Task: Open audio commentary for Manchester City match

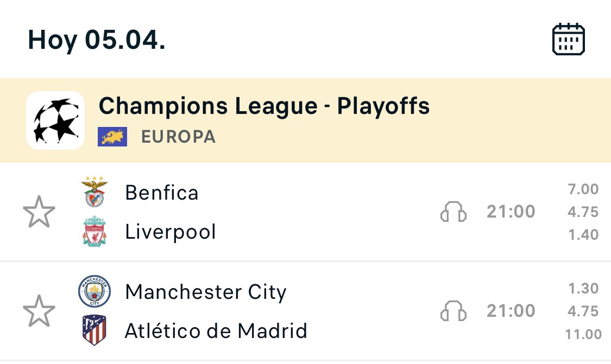Action: [x=453, y=311]
